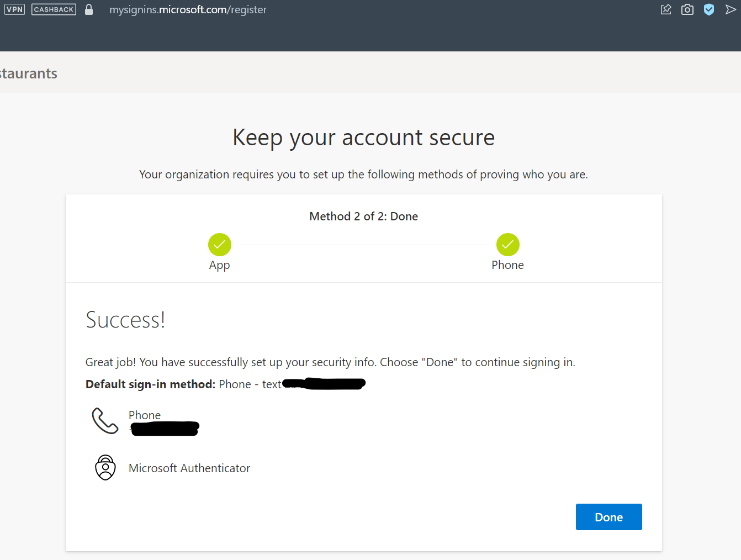Click the App step label
Image resolution: width=741 pixels, height=560 pixels.
[x=219, y=265]
